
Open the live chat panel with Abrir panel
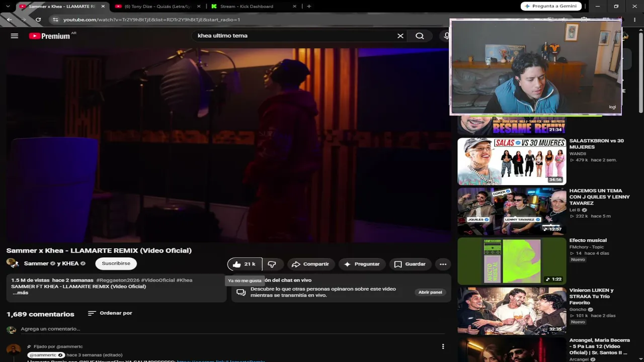coord(430,292)
